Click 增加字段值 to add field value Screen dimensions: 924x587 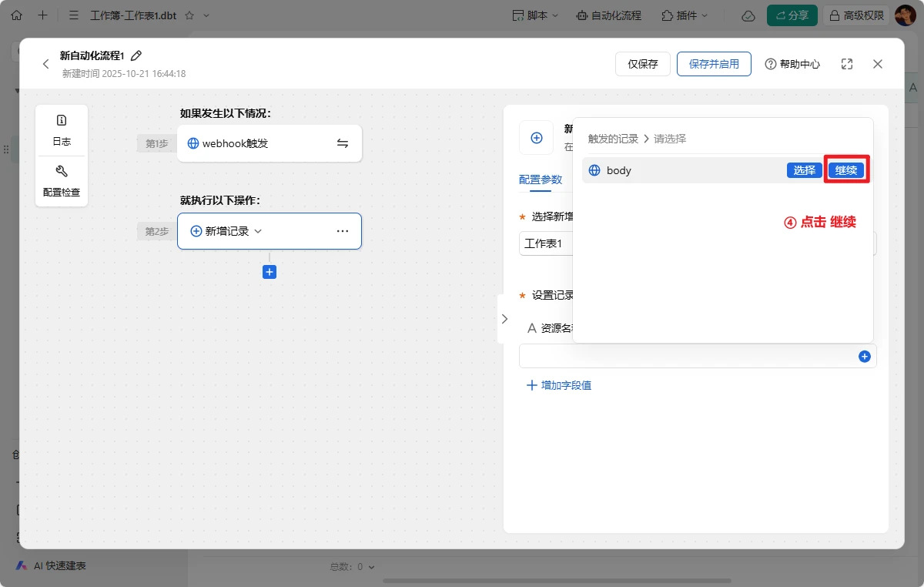559,385
